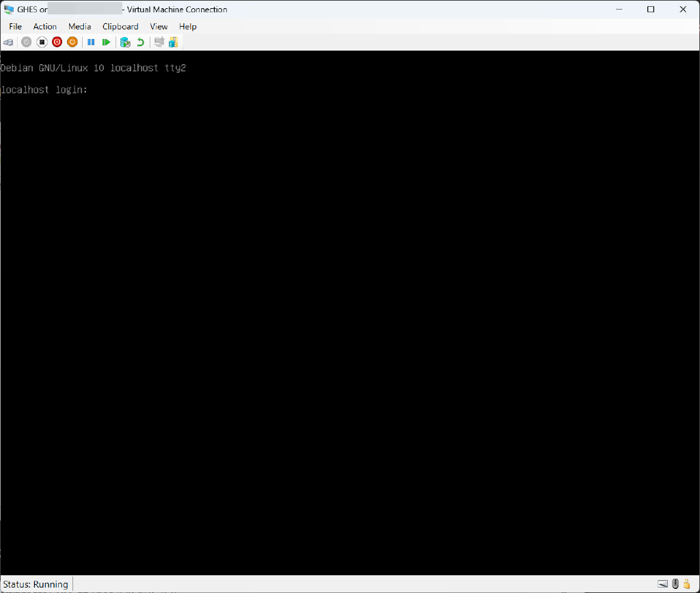
Task: Click the Hyper-V icon in the title bar
Action: [8, 9]
